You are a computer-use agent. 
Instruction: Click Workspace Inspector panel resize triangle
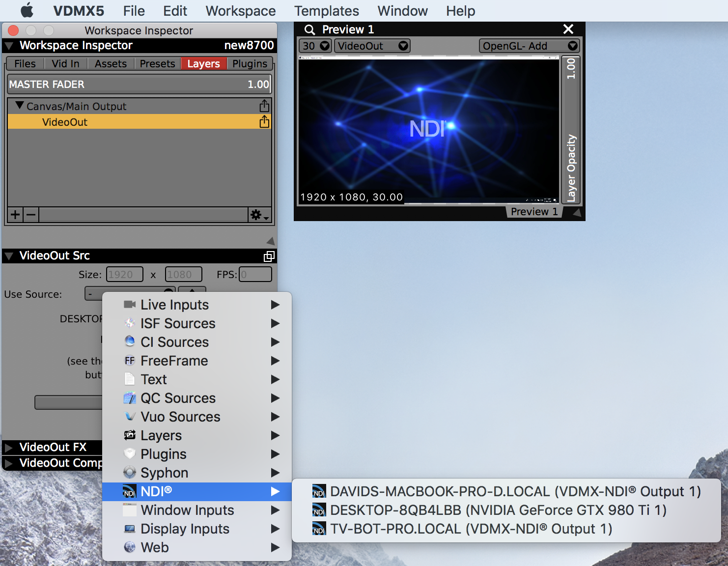270,241
